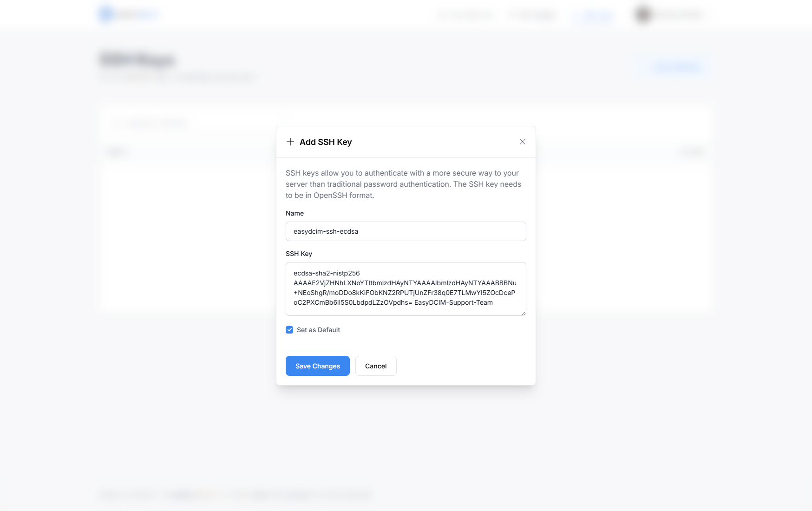This screenshot has width=812, height=511.
Task: Click the plus icon beside the Add SSH Key heading
Action: click(290, 142)
